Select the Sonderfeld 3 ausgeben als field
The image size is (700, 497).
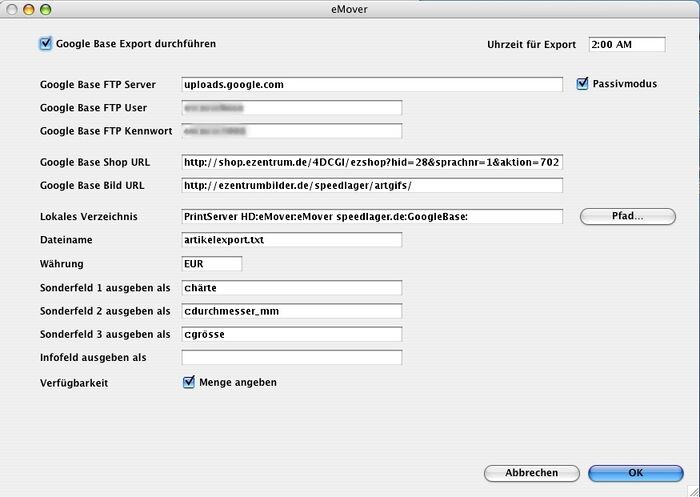[291, 334]
